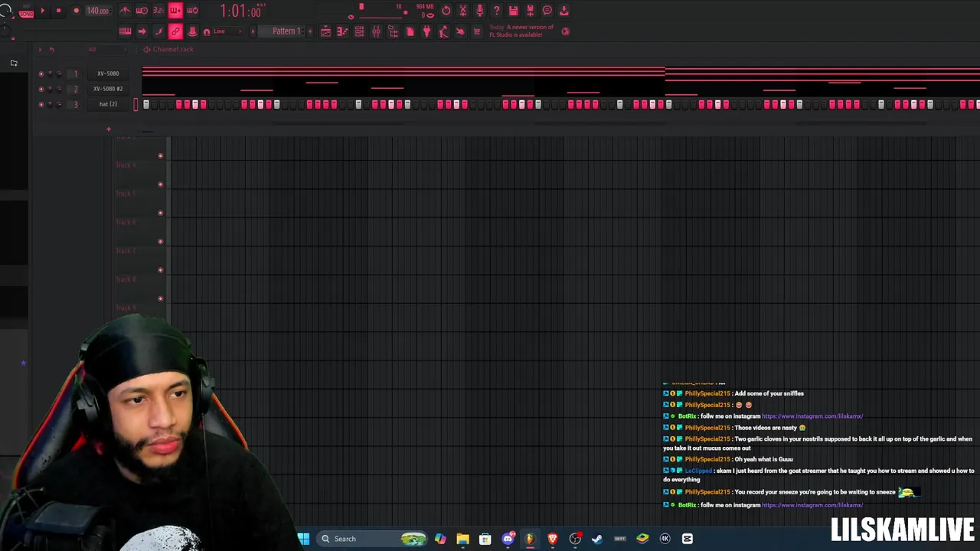The width and height of the screenshot is (980, 551).
Task: Select the XV-5080 #2 channel button
Action: [108, 89]
